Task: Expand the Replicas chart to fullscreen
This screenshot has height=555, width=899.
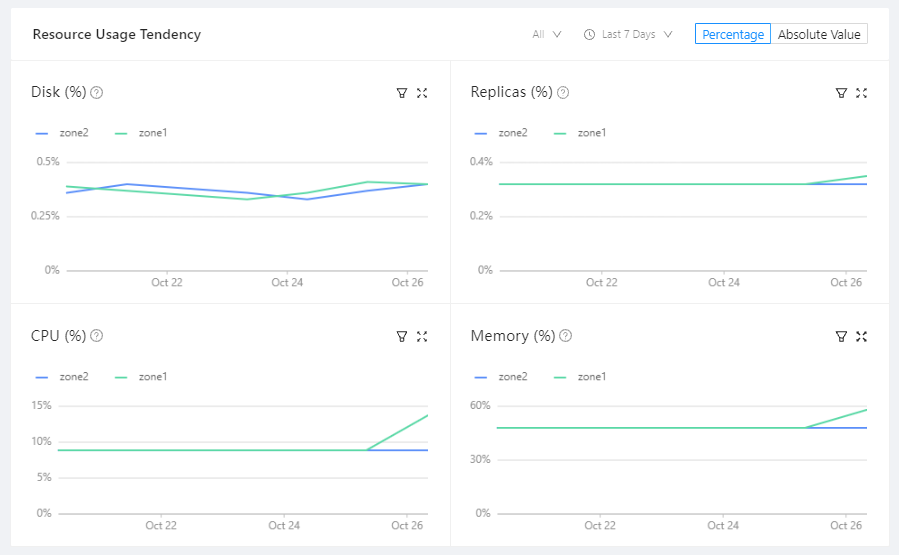Action: point(861,93)
